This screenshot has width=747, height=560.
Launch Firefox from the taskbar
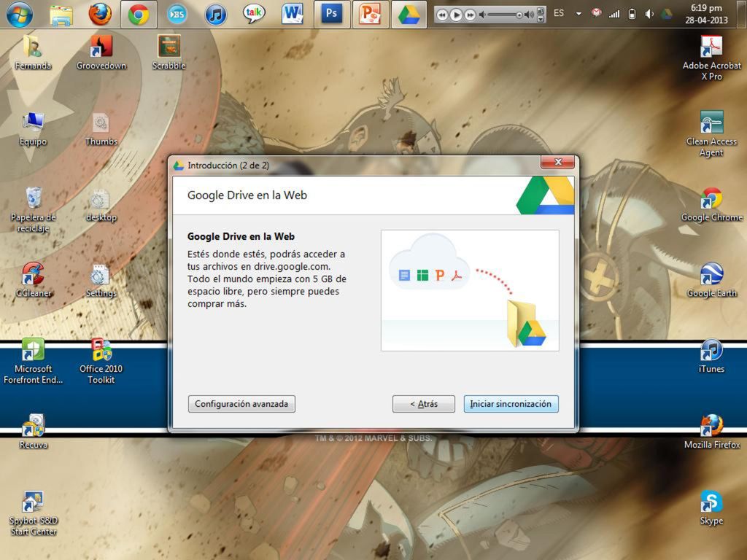[100, 15]
